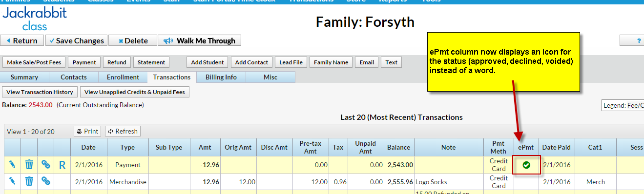
Task: Edit the Merchandise row with pencil icon
Action: [12, 181]
